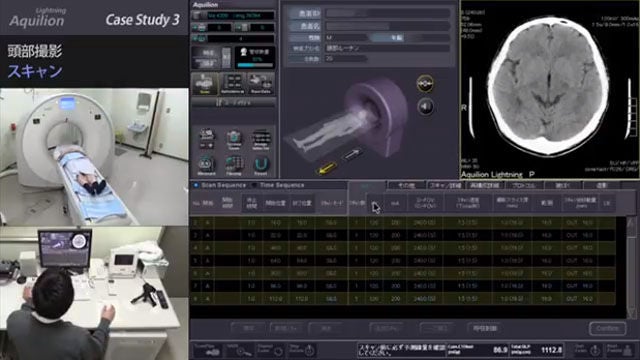Click the exam protocol field showing 頭部ルーチン
Screen dimensions: 640x360
(388, 48)
